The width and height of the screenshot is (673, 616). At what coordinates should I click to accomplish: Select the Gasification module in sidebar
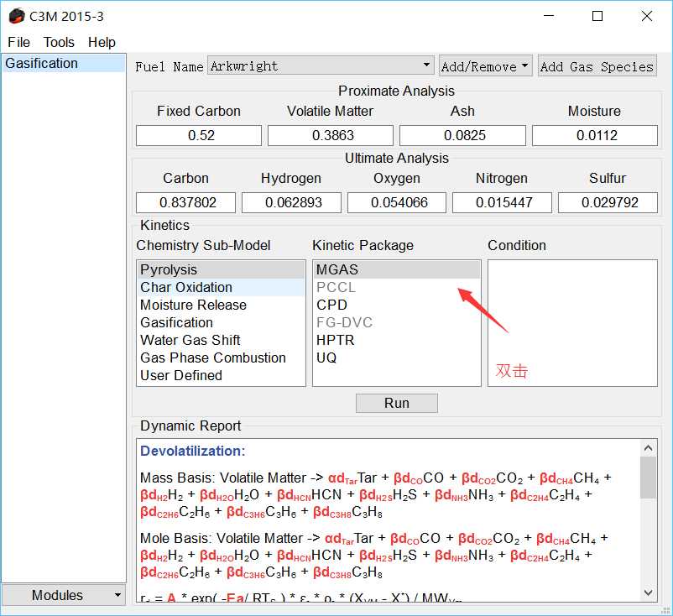[x=64, y=63]
